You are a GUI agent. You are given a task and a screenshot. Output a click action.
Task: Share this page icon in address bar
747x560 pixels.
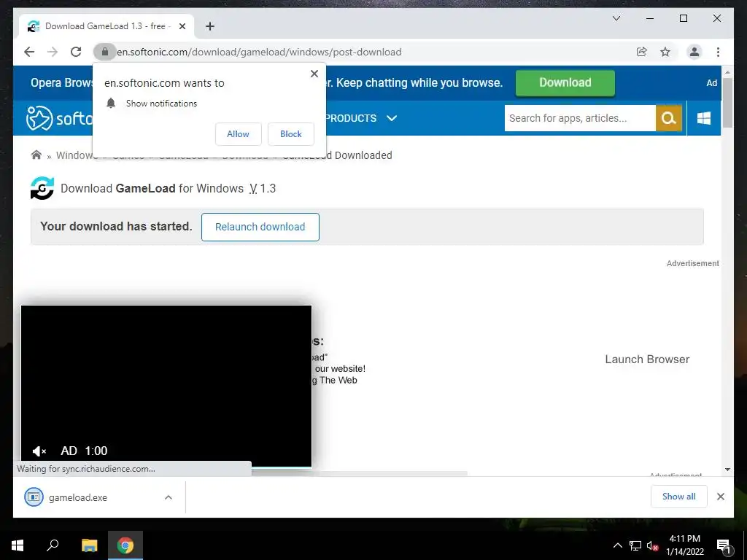(642, 52)
